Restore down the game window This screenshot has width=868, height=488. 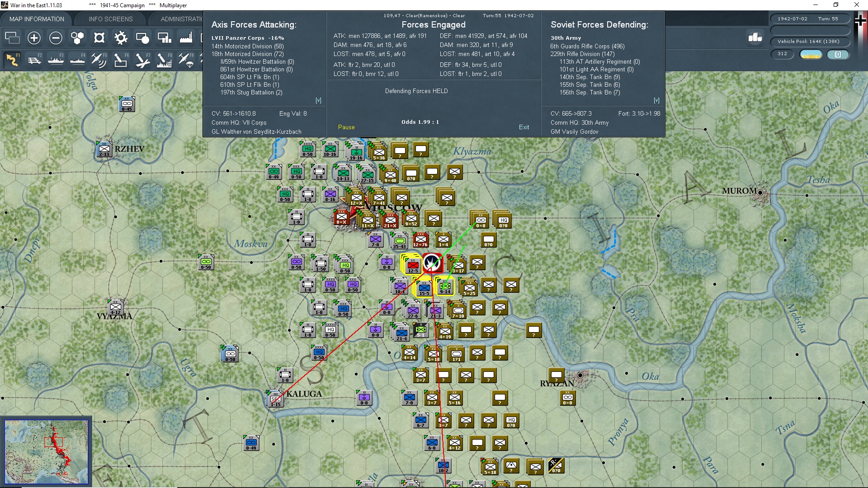point(836,5)
